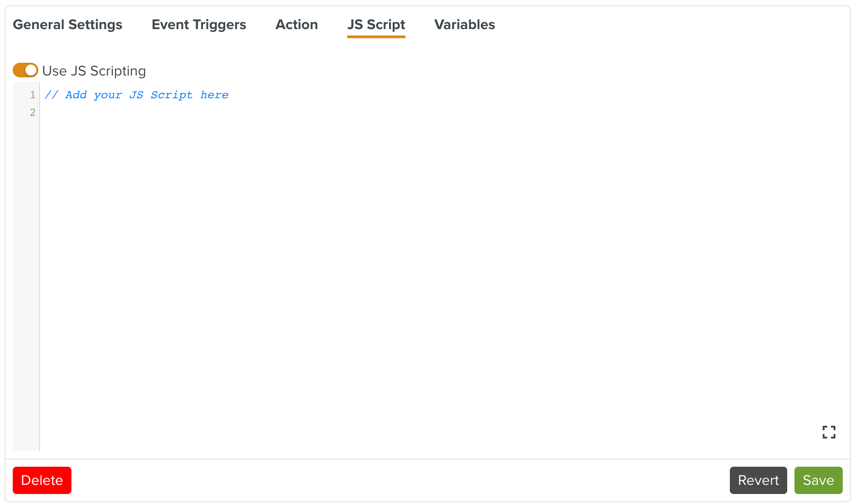Click the fullscreen expand corners icon
This screenshot has height=504, width=860.
[830, 432]
